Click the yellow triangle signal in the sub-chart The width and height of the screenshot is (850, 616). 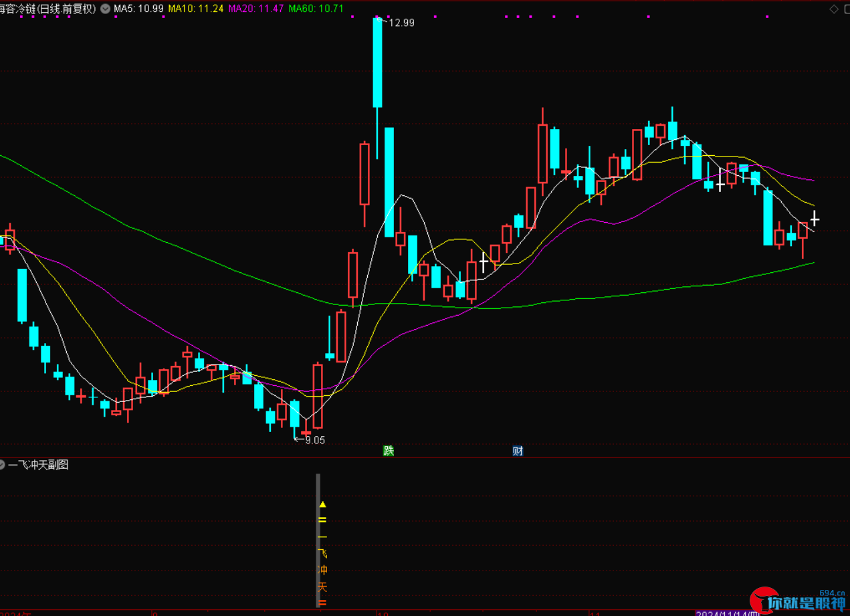322,504
